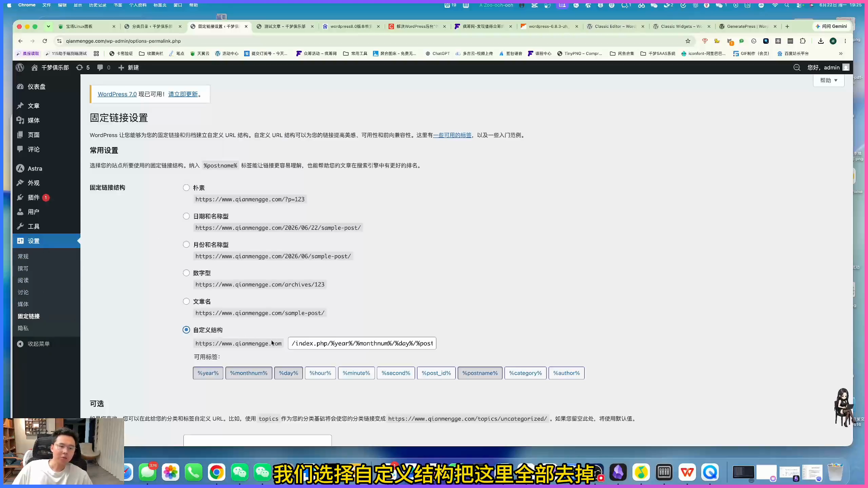Viewport: 868px width, 488px height.
Task: Select the 文章名 radio option
Action: (x=186, y=301)
